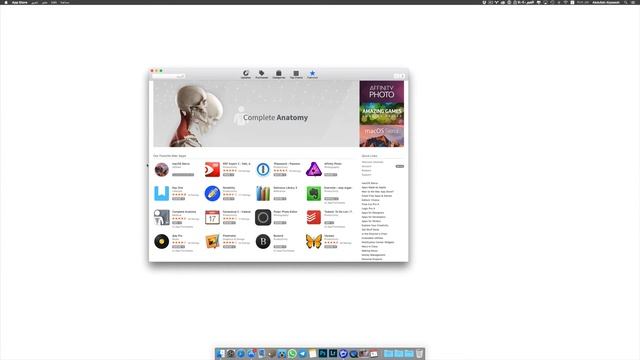Open the Todoist app icon
Image resolution: width=640 pixels, height=360 pixels.
(x=313, y=218)
